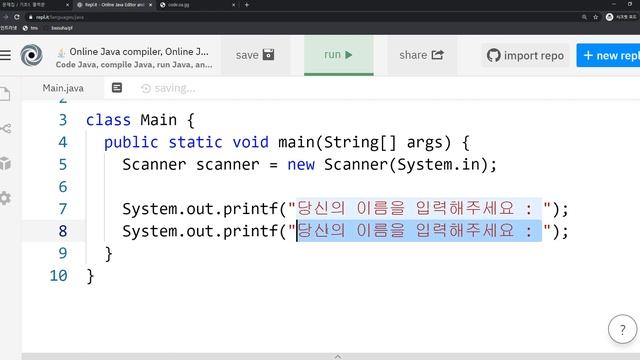The width and height of the screenshot is (640, 360).
Task: Select the Main.java file tab
Action: click(63, 88)
